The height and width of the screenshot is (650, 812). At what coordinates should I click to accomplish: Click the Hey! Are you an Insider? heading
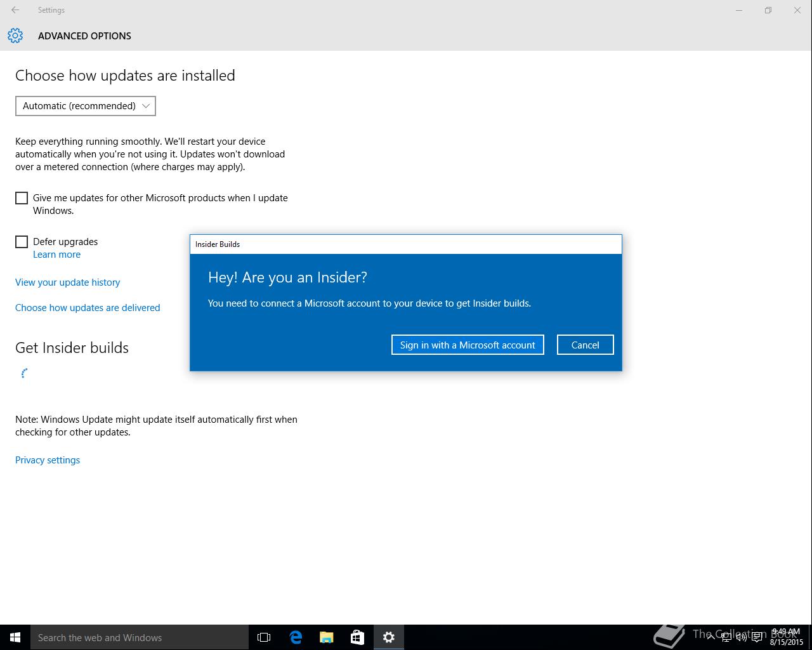(x=287, y=277)
